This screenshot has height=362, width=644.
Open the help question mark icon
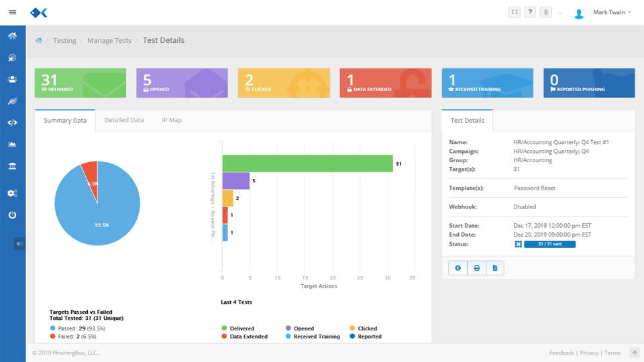click(x=530, y=12)
